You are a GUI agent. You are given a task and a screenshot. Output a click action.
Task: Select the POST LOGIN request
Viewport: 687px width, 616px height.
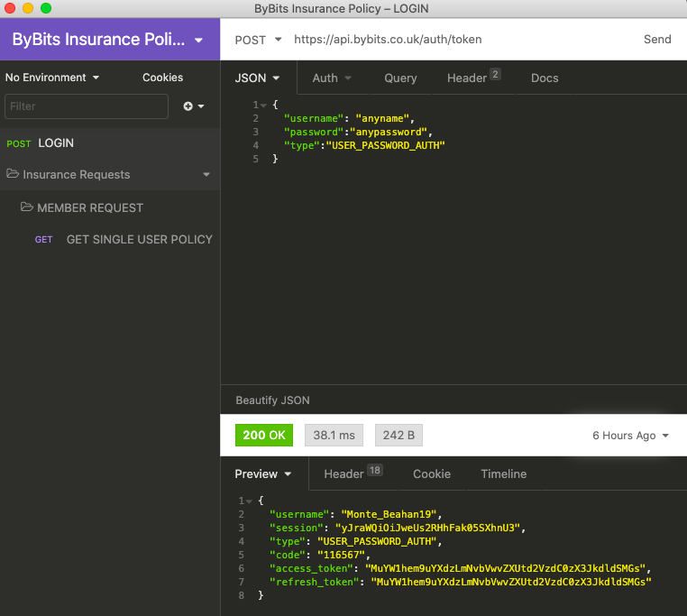[109, 143]
